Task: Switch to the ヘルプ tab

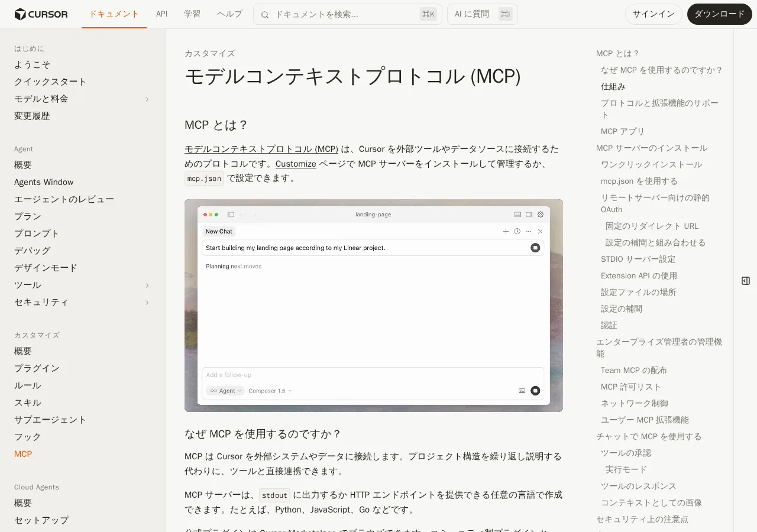Action: (229, 14)
